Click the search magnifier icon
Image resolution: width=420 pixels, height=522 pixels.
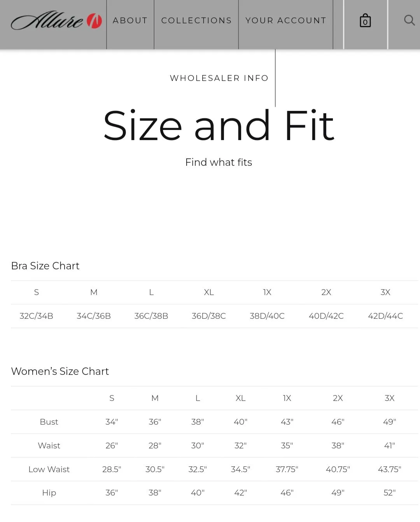[x=409, y=20]
